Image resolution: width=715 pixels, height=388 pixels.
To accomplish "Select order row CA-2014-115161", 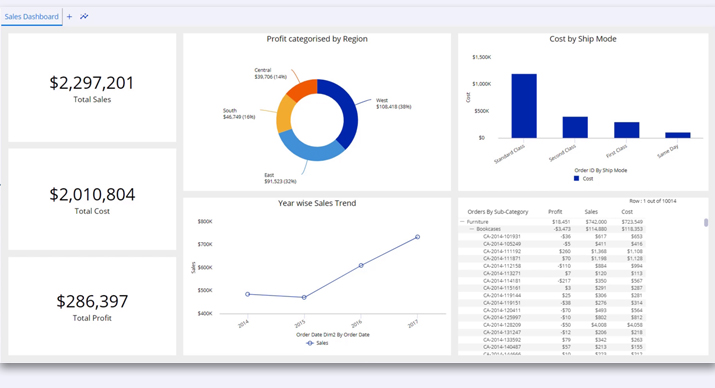I will point(552,288).
